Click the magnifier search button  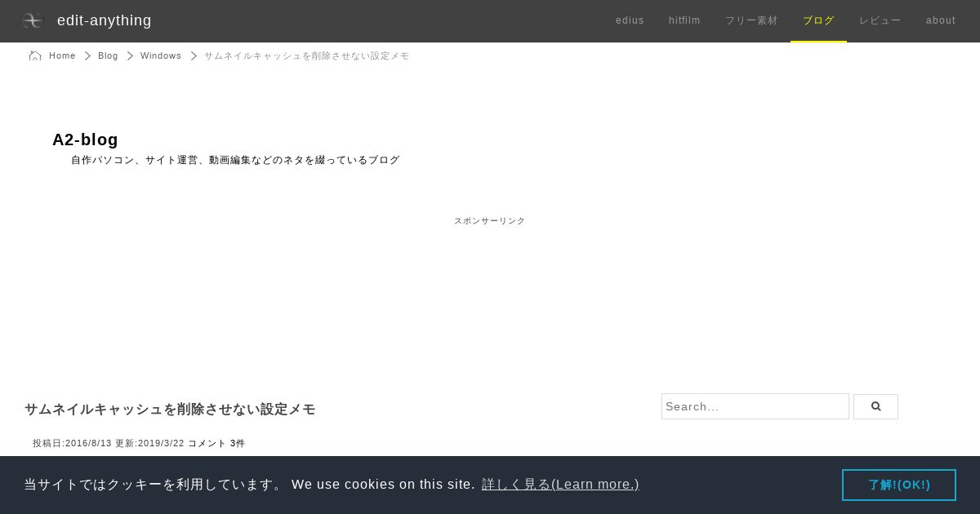coord(875,406)
